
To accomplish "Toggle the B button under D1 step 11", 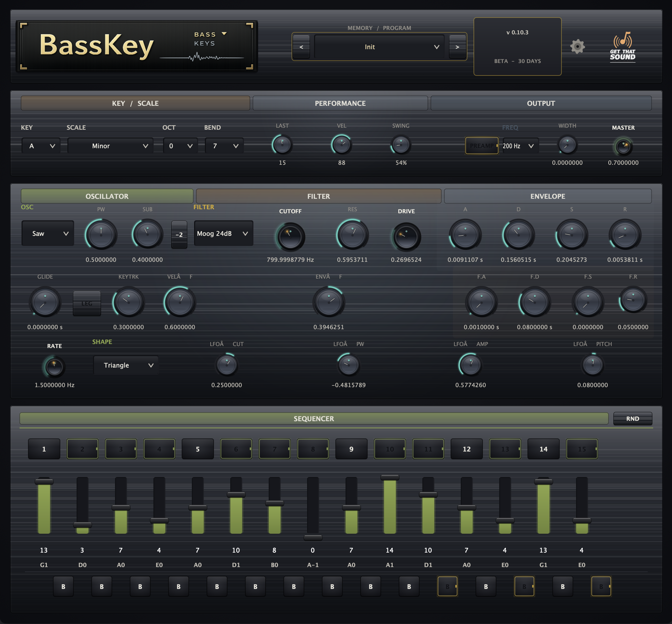I will (448, 586).
